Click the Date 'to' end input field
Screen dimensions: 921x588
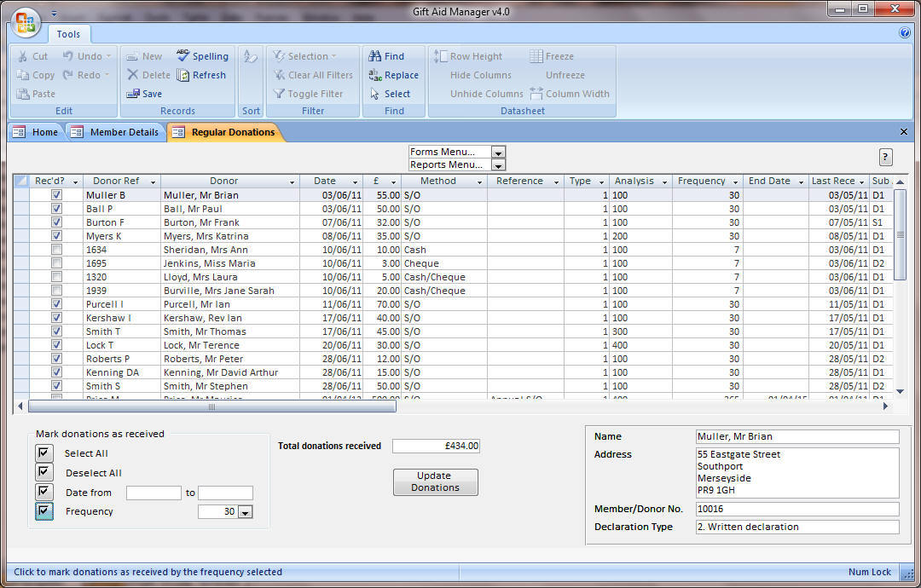click(x=225, y=493)
